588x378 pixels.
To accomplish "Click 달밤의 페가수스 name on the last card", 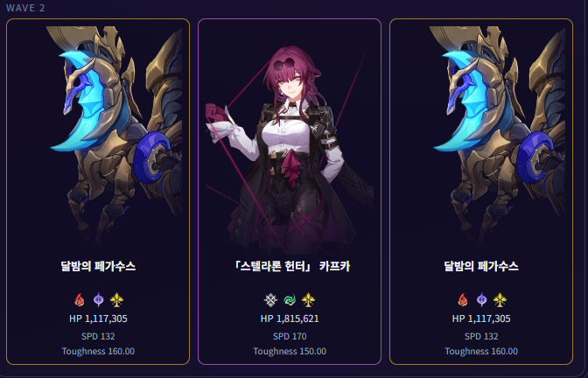I will [x=481, y=266].
